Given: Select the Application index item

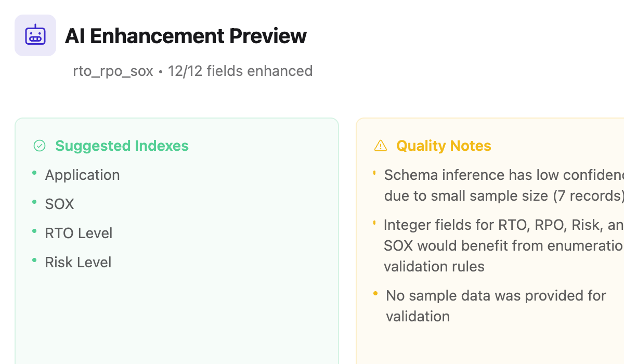Looking at the screenshot, I should tap(82, 175).
